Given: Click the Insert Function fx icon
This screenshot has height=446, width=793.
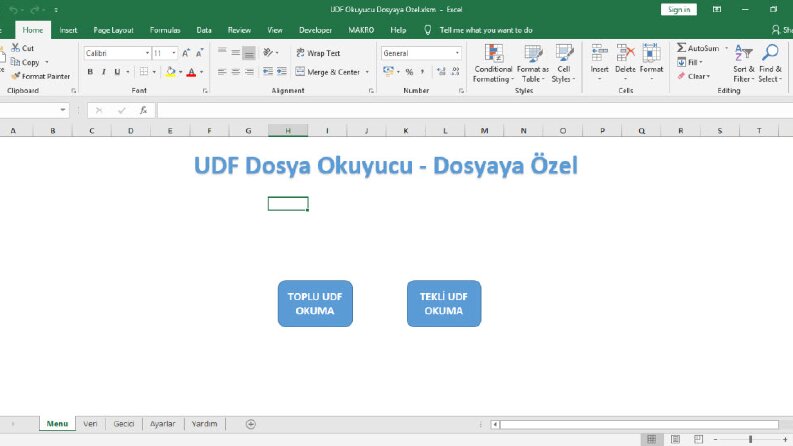Looking at the screenshot, I should (x=143, y=110).
